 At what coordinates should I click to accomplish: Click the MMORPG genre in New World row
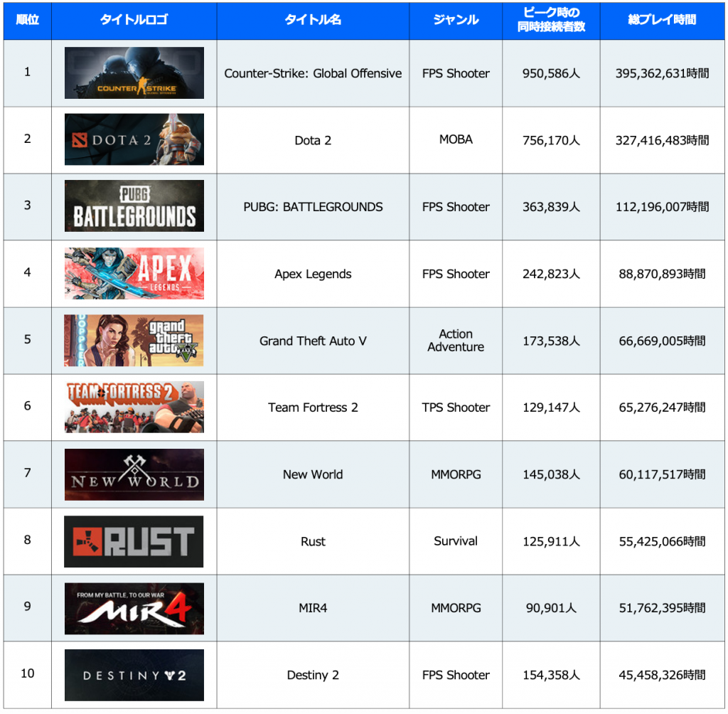[456, 474]
